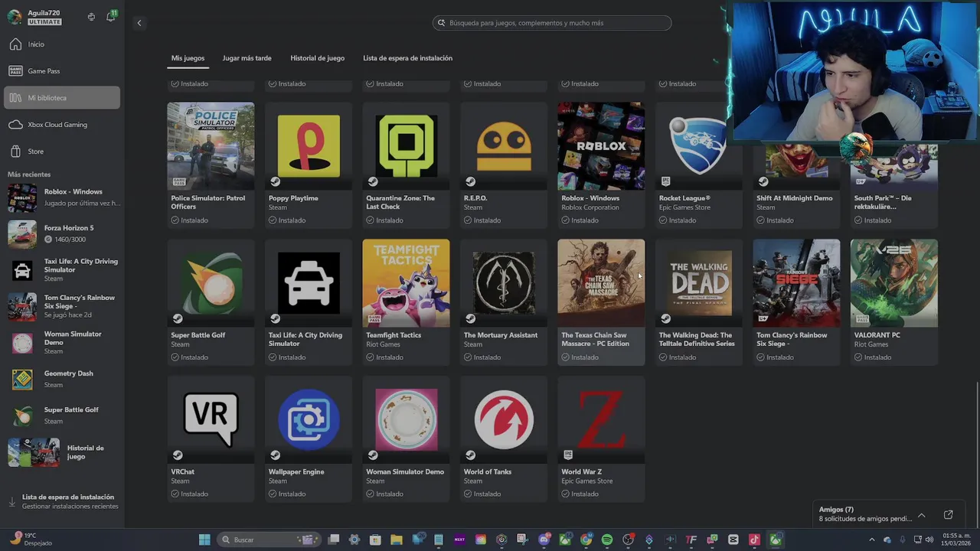
Task: Open Taxi Life: A City Driving Simulator card
Action: point(309,302)
